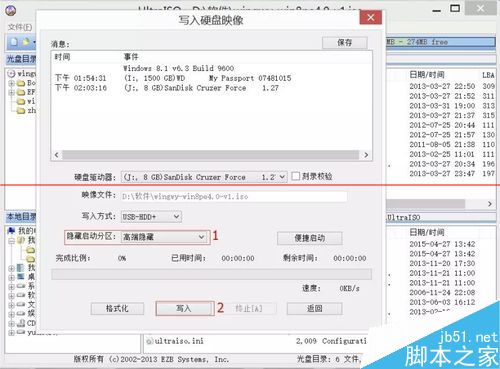Minimize the UltraISO window
The image size is (500, 369).
[437, 10]
